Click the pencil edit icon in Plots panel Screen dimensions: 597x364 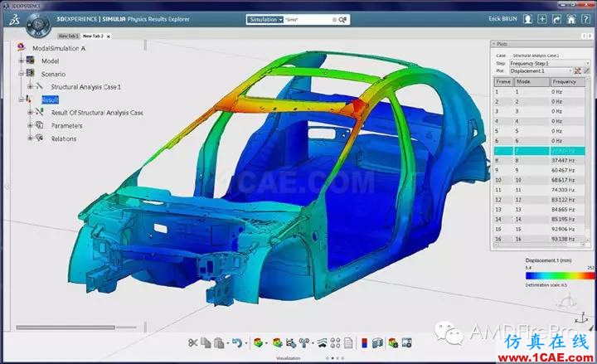coord(587,70)
